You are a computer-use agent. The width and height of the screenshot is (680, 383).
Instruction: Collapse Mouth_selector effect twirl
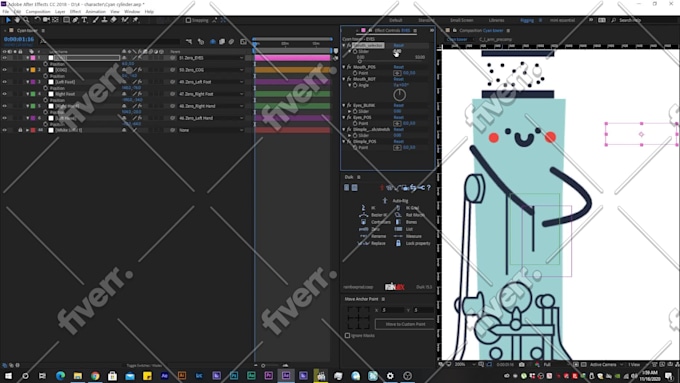pyautogui.click(x=344, y=45)
